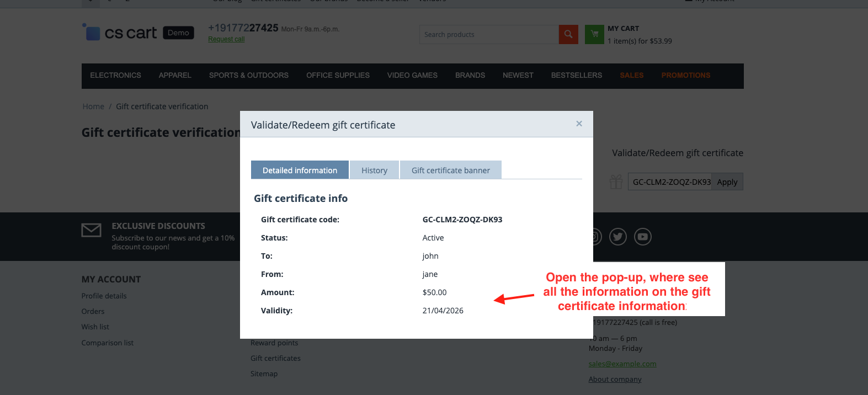This screenshot has width=868, height=395.
Task: Click the CS-Cart logo
Action: (138, 33)
